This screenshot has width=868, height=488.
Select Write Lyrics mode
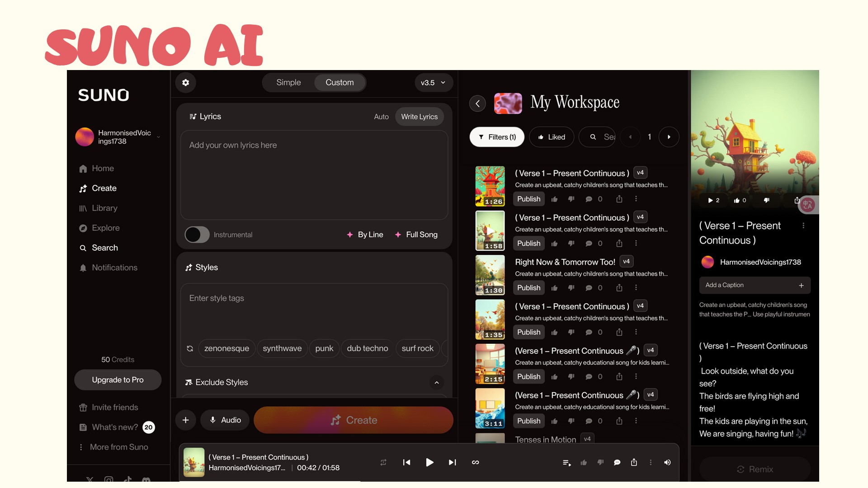coord(419,117)
